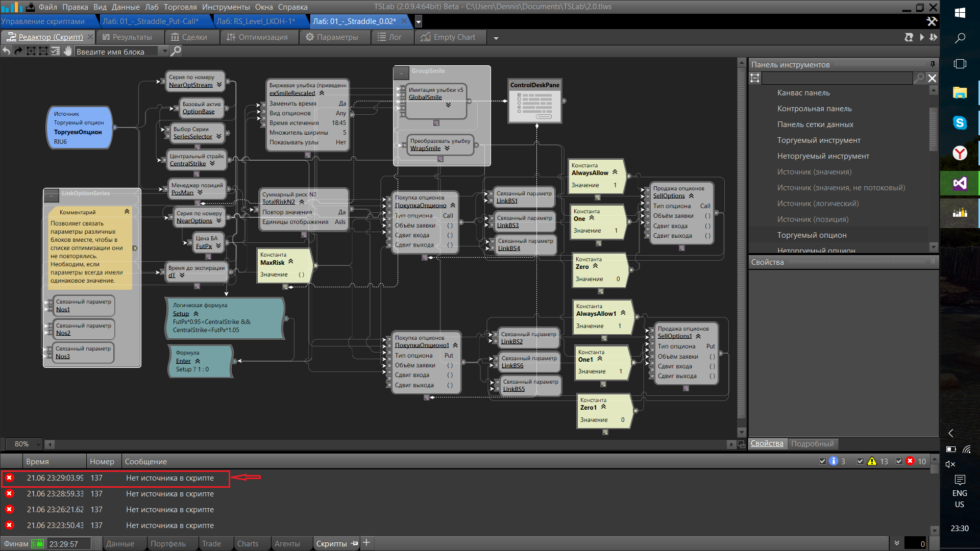Open the Торговля menu
This screenshot has width=980, height=551.
pyautogui.click(x=180, y=7)
